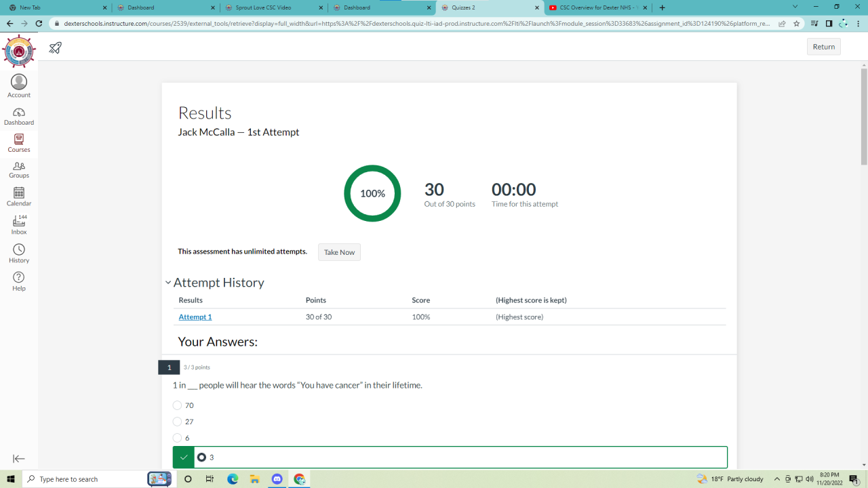Click the "Your Answers:" heading
The image size is (868, 488).
pyautogui.click(x=218, y=342)
